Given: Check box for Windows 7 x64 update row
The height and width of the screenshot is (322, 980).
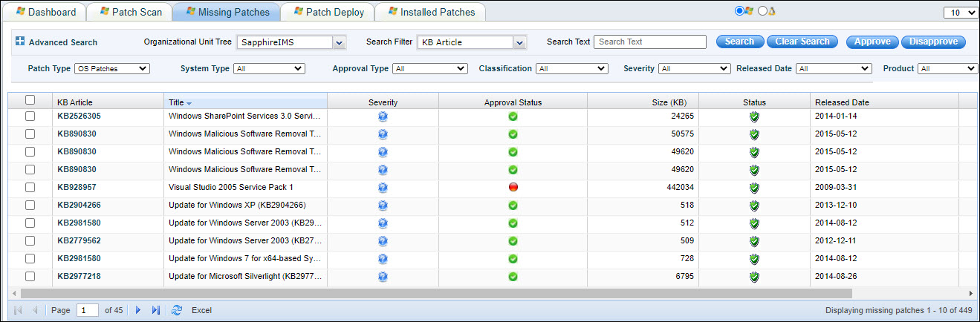Looking at the screenshot, I should coord(30,259).
